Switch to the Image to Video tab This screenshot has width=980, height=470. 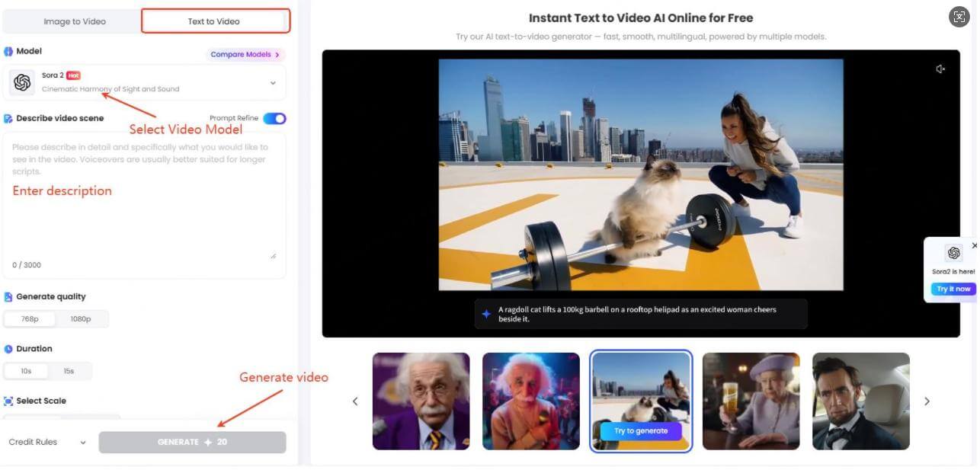pos(75,21)
